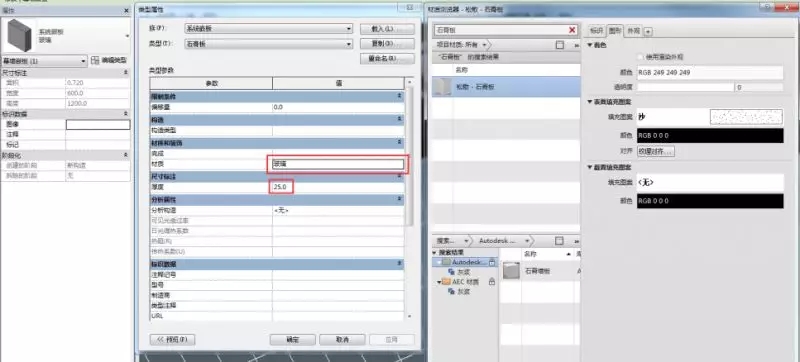The width and height of the screenshot is (800, 362).
Task: Collapse the 搜索结果 tree node
Action: 435,253
